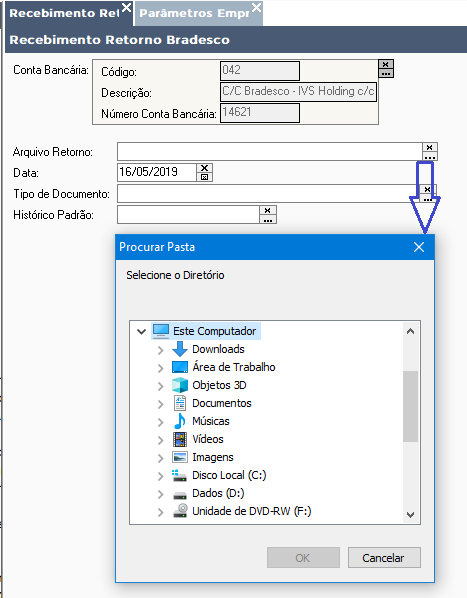Open Histórico Padrão lookup ellipsis
The image size is (467, 598).
[268, 219]
